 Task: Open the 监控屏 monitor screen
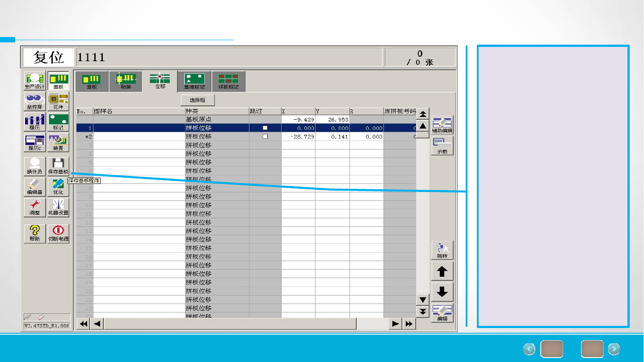(34, 101)
